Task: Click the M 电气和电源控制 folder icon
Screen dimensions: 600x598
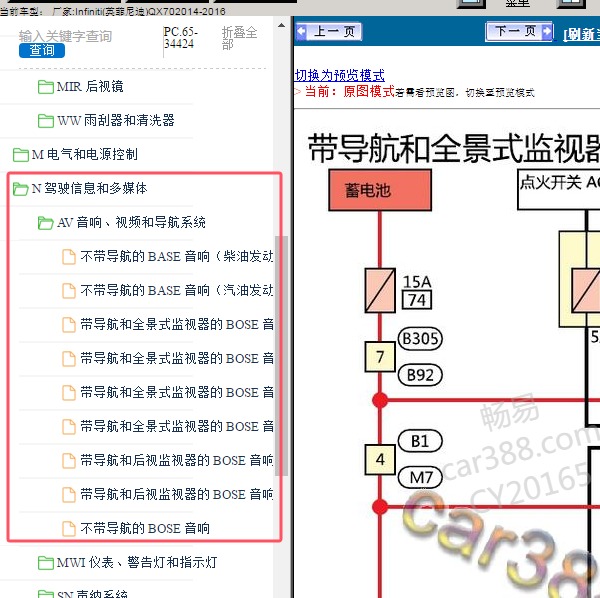Action: (21, 155)
